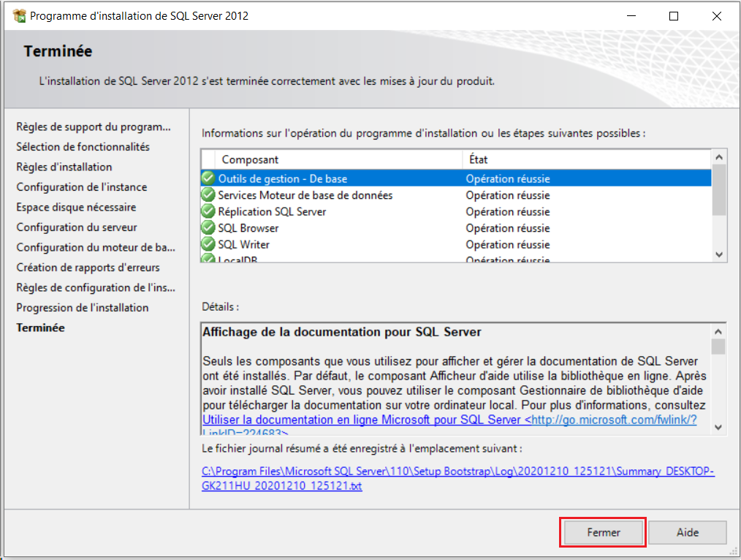Click scroll down arrow of component list
Image resolution: width=741 pixels, height=560 pixels.
coord(719,254)
